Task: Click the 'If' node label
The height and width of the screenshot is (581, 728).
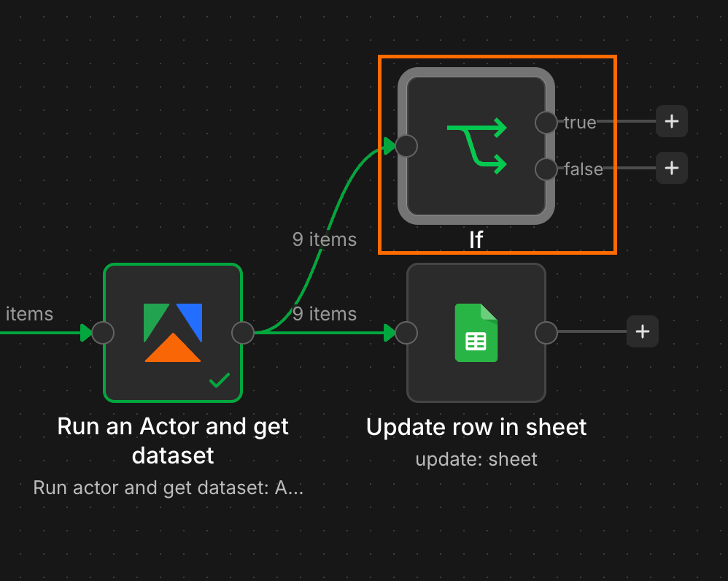Action: click(x=476, y=240)
